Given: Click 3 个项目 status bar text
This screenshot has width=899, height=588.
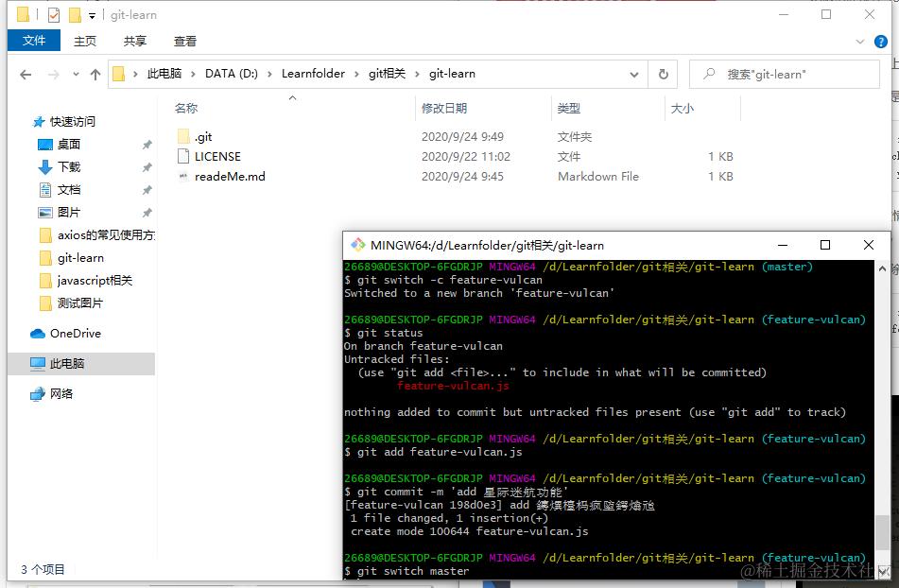Looking at the screenshot, I should click(x=43, y=570).
